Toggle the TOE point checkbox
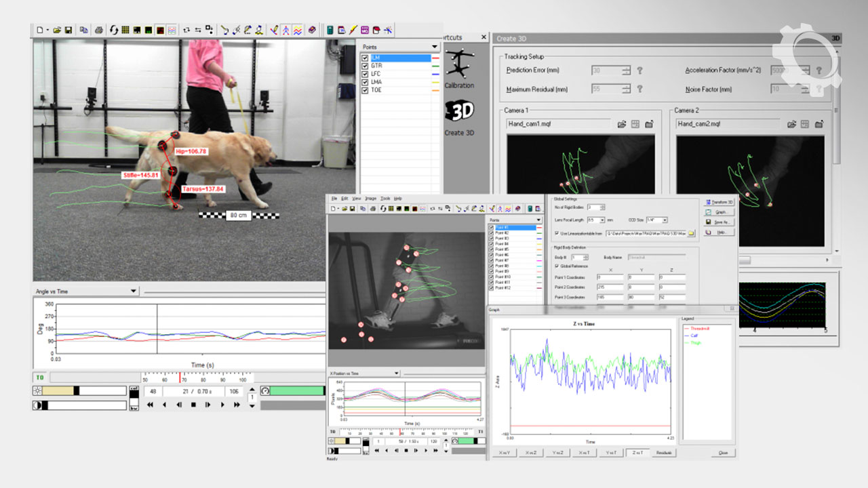This screenshot has width=868, height=488. [366, 90]
